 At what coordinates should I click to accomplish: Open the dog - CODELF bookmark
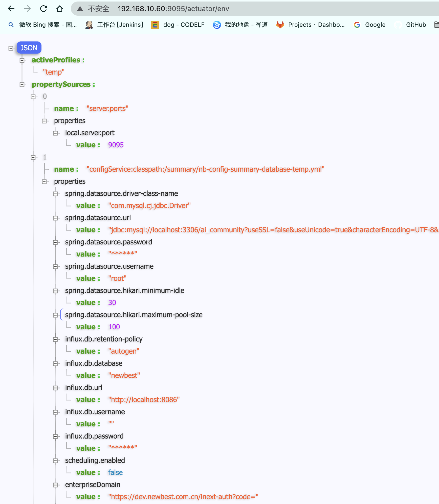click(x=178, y=25)
